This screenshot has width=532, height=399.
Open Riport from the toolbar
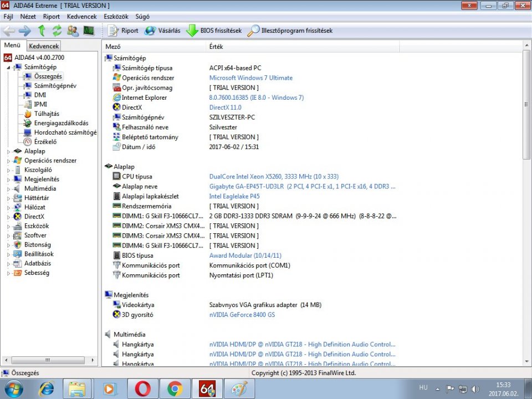click(x=123, y=31)
